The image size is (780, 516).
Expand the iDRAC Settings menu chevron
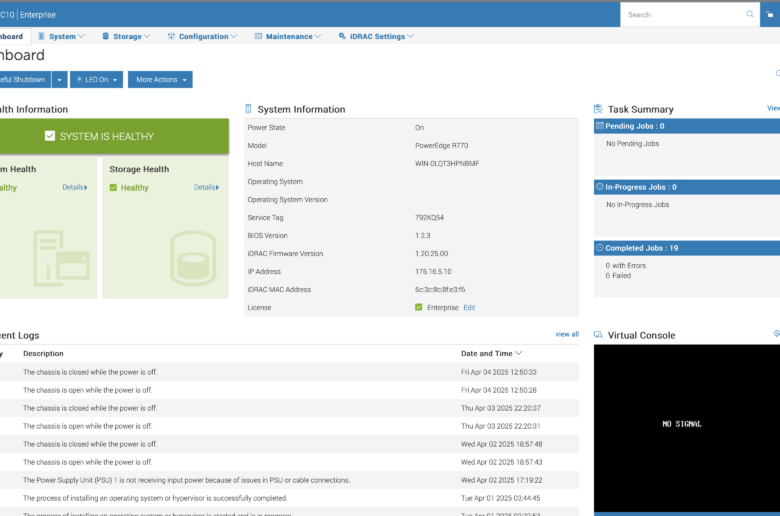tap(410, 36)
